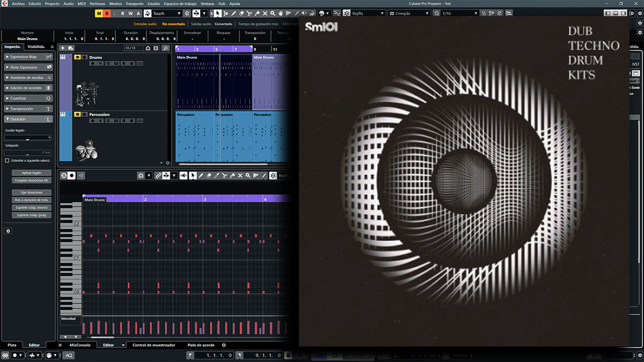Viewport: 644px width, 362px height.
Task: Open the MIDI menu
Action: (x=82, y=3)
